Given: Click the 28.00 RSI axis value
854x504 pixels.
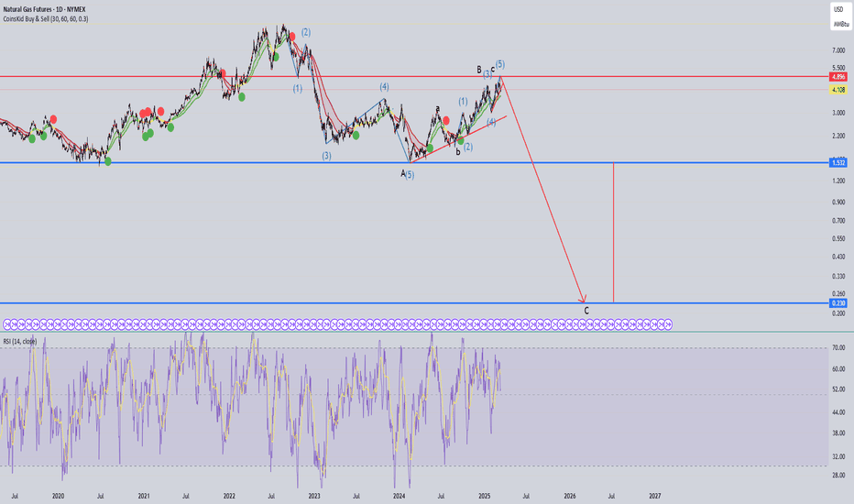Looking at the screenshot, I should tap(838, 475).
